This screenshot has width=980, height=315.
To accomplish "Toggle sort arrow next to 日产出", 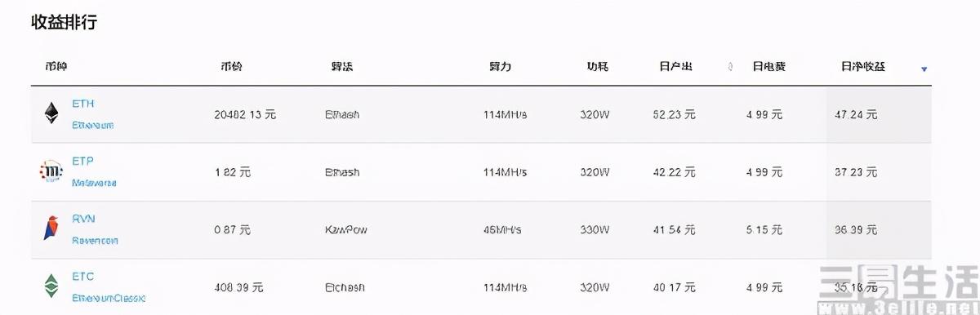I will point(730,67).
